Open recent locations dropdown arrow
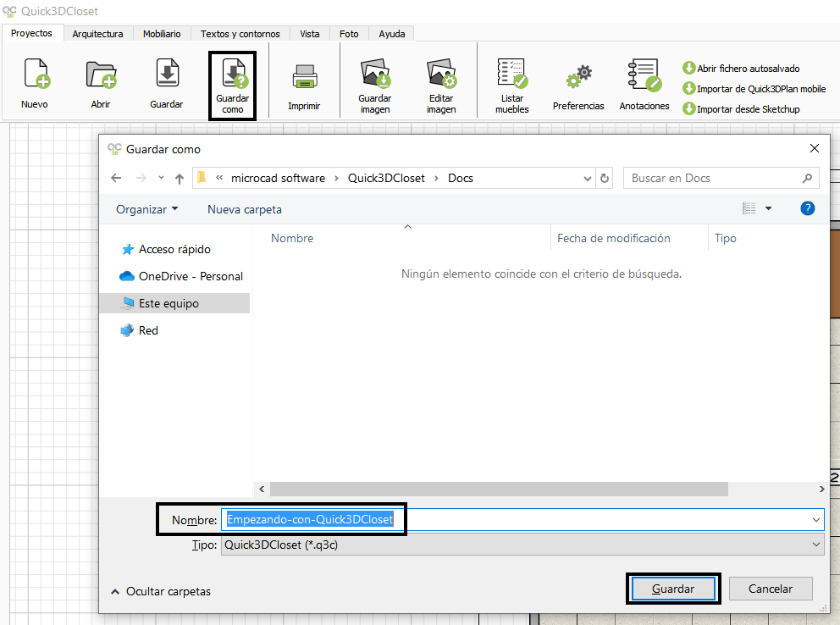Viewport: 840px width, 625px height. coord(161,178)
